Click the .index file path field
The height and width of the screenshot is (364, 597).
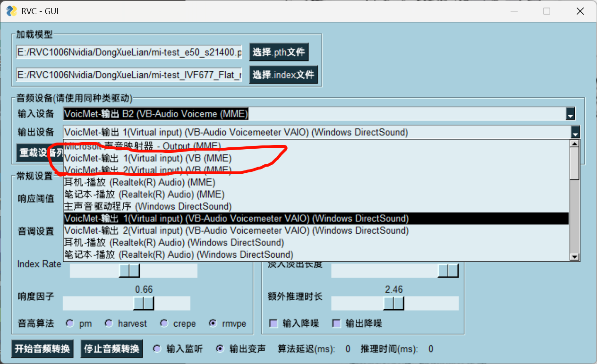click(x=129, y=75)
